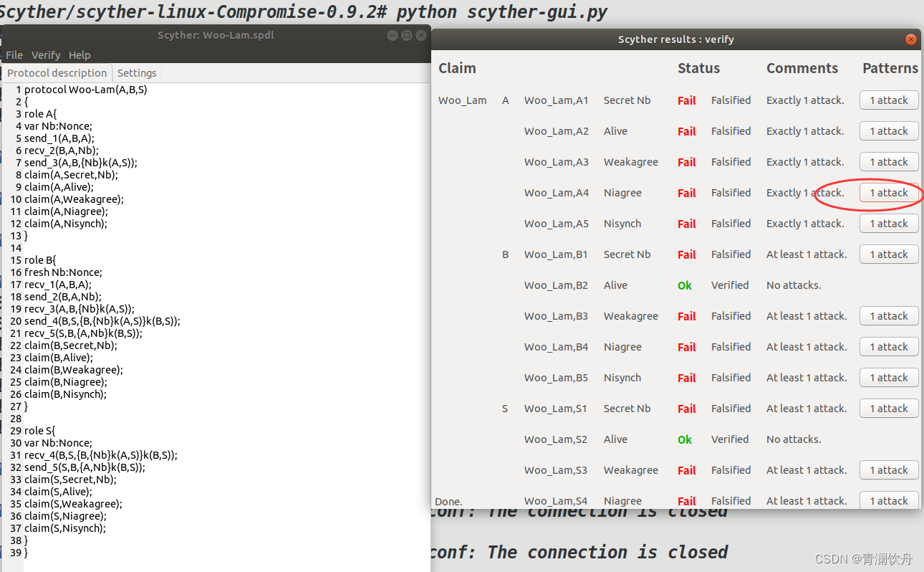This screenshot has height=572, width=924.
Task: Click the 'claim(B,Weakagree);' code line
Action: point(74,370)
